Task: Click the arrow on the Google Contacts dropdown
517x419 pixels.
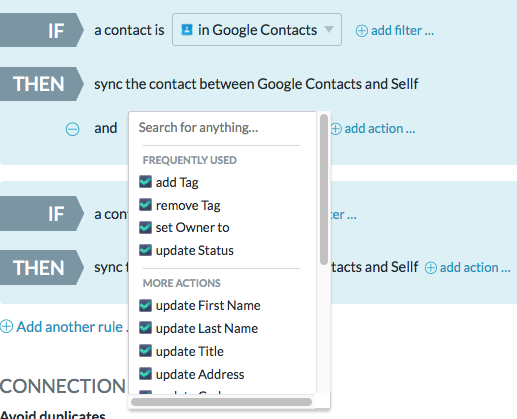Action: (x=329, y=30)
